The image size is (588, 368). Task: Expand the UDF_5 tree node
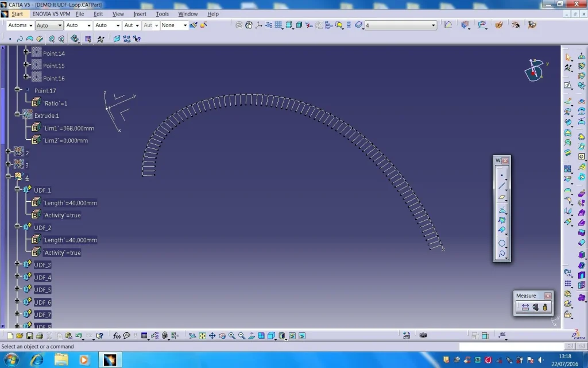(x=17, y=289)
